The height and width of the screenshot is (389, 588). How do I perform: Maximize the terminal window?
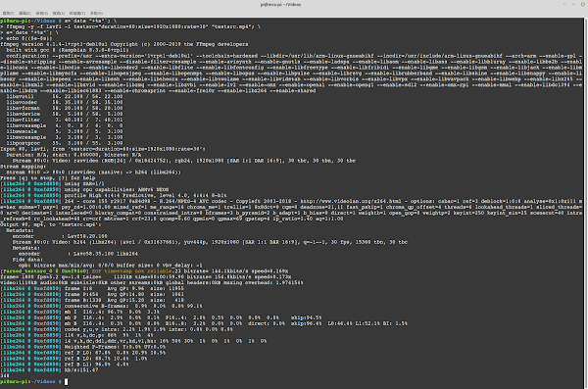tap(573, 4)
